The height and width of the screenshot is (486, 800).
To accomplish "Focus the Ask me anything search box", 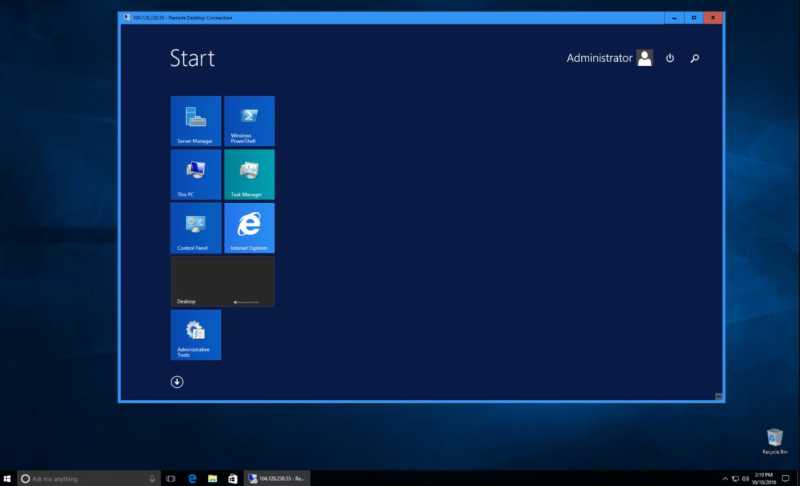I will tap(89, 478).
